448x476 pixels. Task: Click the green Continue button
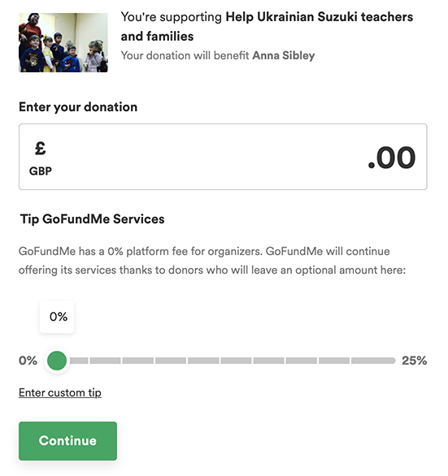67,441
